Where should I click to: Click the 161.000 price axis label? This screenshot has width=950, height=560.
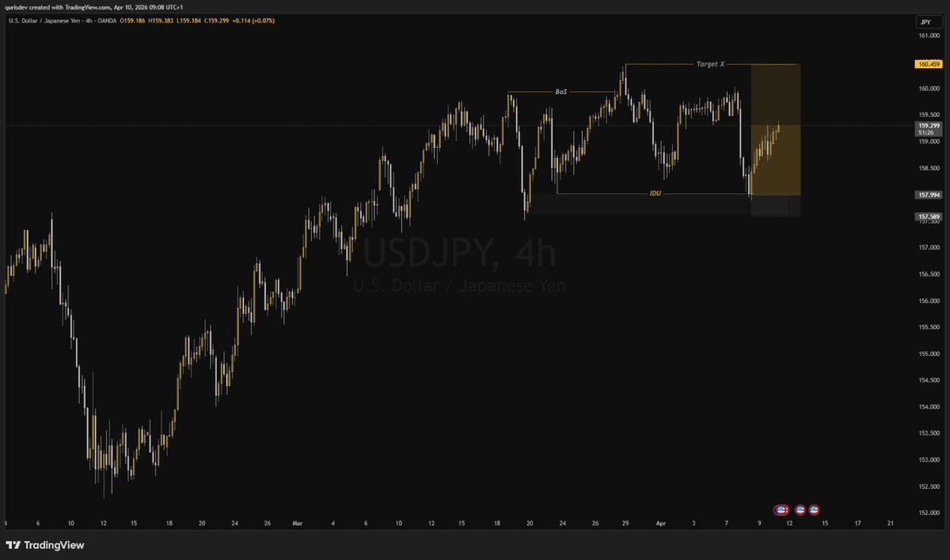pyautogui.click(x=928, y=36)
